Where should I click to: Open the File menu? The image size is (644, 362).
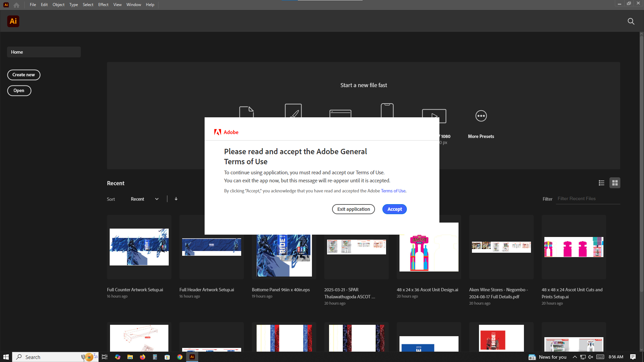[x=33, y=5]
